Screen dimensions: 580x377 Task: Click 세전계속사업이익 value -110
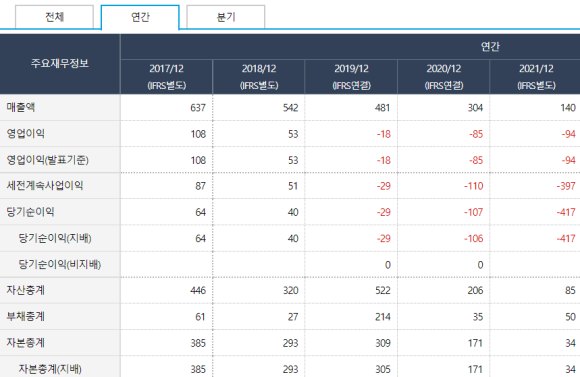coord(474,186)
